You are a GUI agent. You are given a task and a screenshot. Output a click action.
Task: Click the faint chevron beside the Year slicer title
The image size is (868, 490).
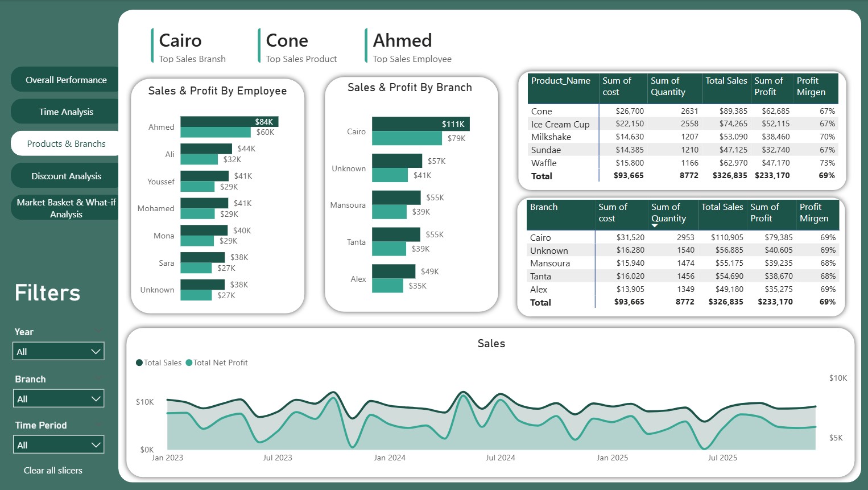click(x=98, y=332)
